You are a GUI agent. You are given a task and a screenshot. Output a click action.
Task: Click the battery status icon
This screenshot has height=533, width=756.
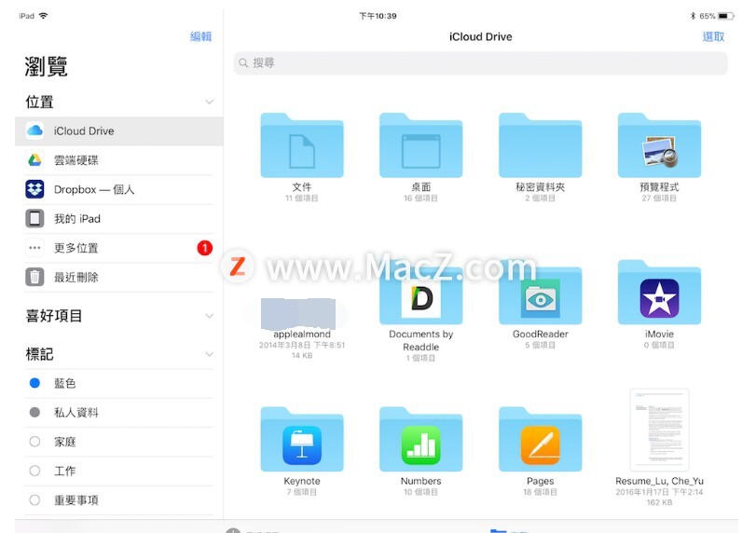[725, 16]
